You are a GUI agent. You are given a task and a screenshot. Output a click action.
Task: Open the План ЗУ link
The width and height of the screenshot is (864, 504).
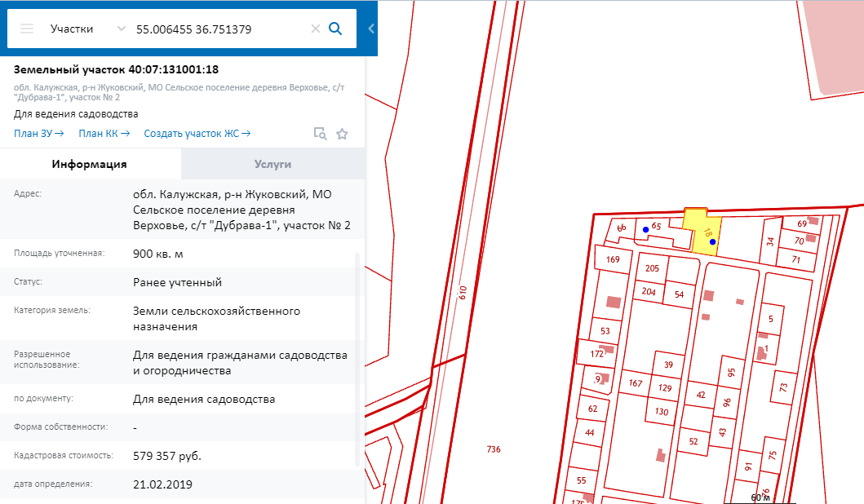(38, 133)
